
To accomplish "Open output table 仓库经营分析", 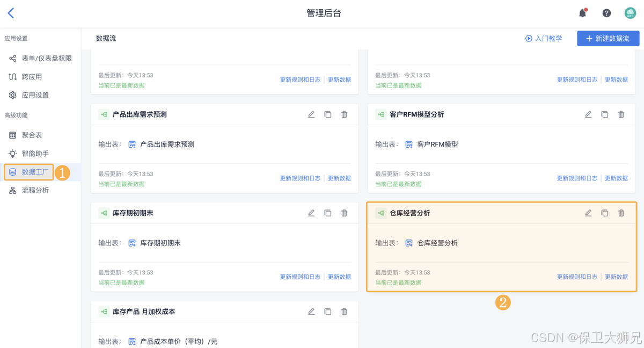I will [x=437, y=243].
